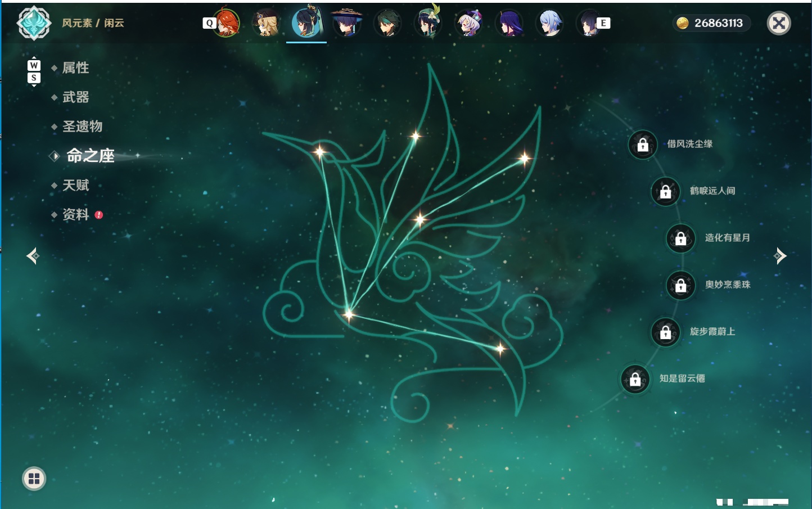
Task: Select the constellation label 旋步霞蔚上
Action: (x=712, y=331)
